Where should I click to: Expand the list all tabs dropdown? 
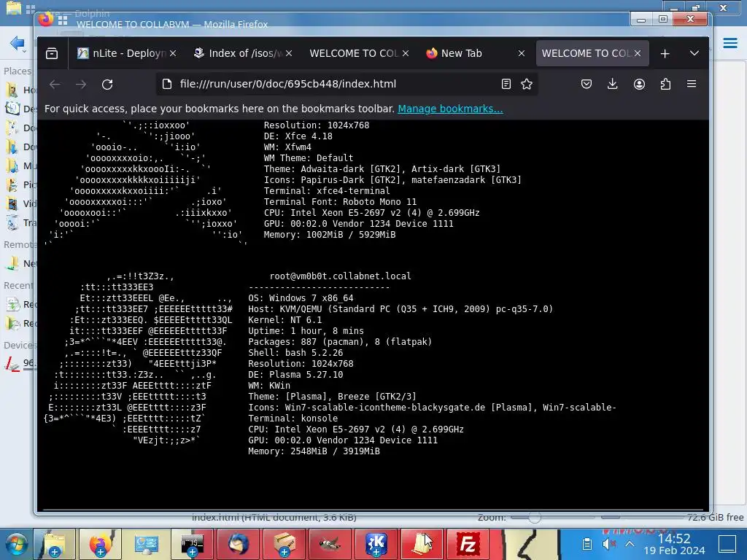pyautogui.click(x=694, y=53)
